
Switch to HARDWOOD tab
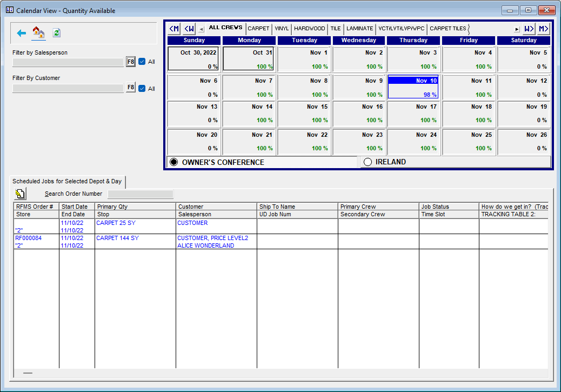click(310, 29)
